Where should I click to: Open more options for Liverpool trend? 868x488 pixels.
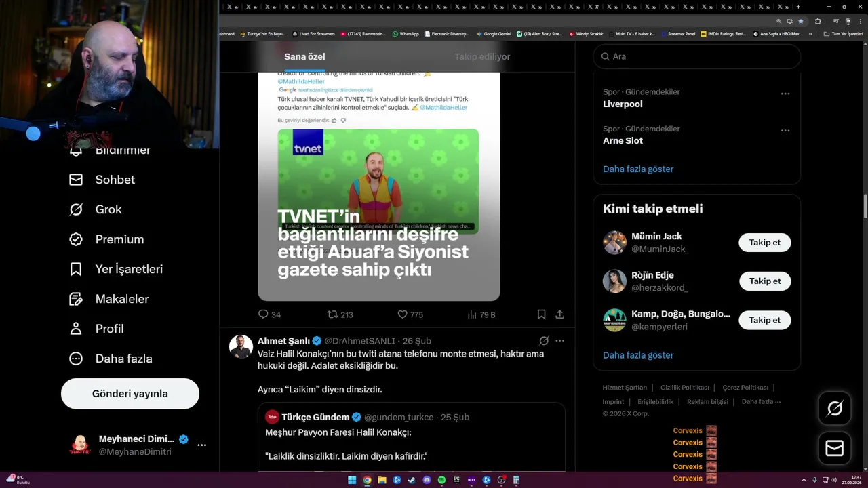click(785, 94)
